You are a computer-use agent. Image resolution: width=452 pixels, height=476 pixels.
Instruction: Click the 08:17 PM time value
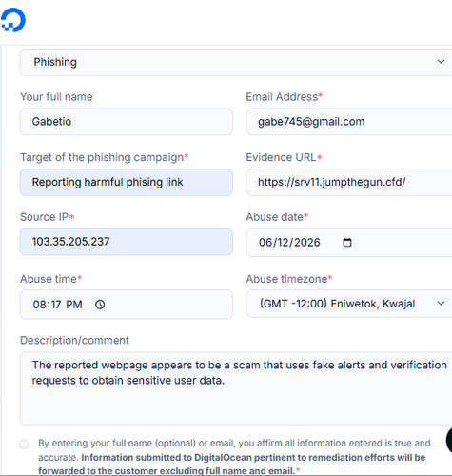pyautogui.click(x=57, y=305)
